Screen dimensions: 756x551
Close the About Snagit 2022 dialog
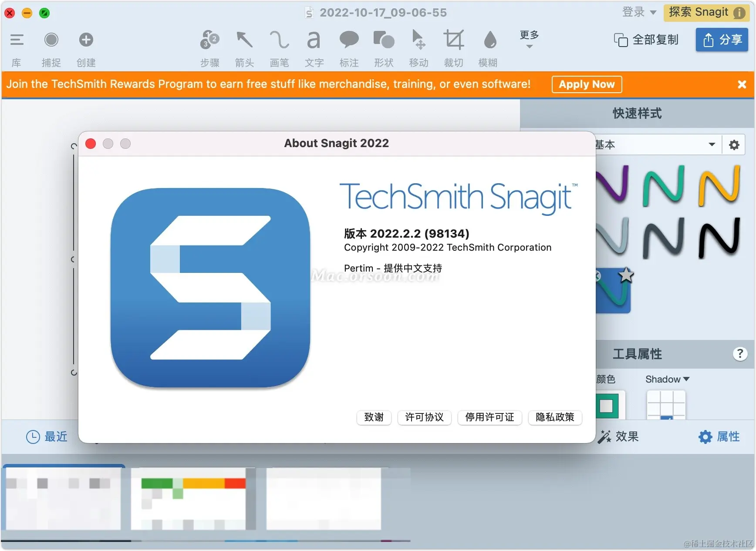[x=91, y=144]
